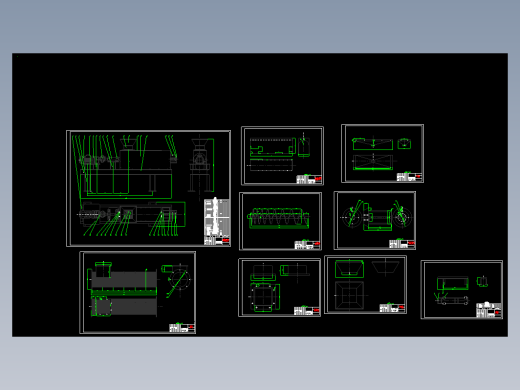Click the sheet with the octagonal flange view
Screen dimensions: 520x390
[279, 287]
